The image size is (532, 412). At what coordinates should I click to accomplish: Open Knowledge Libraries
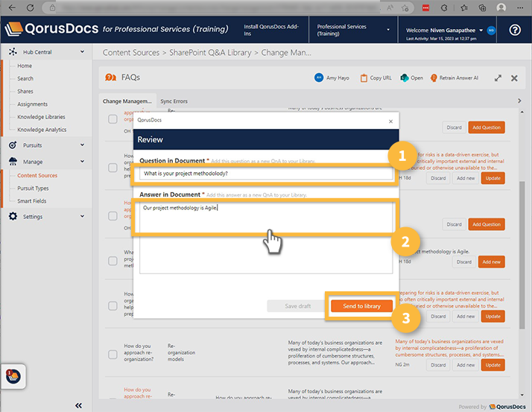pos(41,117)
